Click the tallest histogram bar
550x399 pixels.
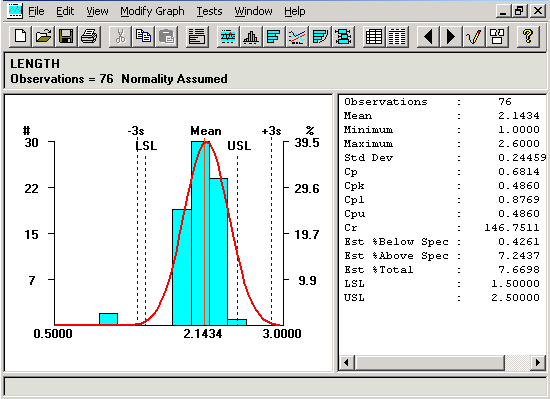click(200, 233)
